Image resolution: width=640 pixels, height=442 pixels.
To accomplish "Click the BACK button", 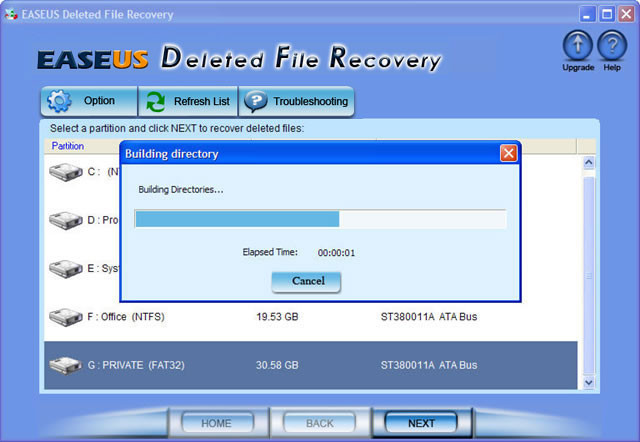I will 320,423.
